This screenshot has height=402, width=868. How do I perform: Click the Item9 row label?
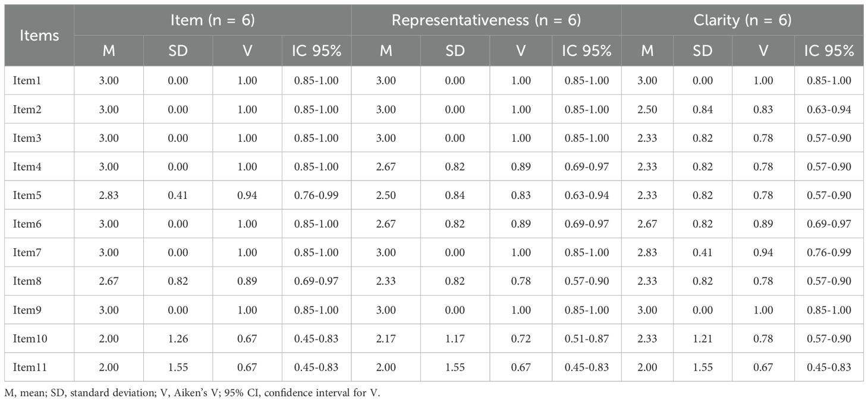27,310
